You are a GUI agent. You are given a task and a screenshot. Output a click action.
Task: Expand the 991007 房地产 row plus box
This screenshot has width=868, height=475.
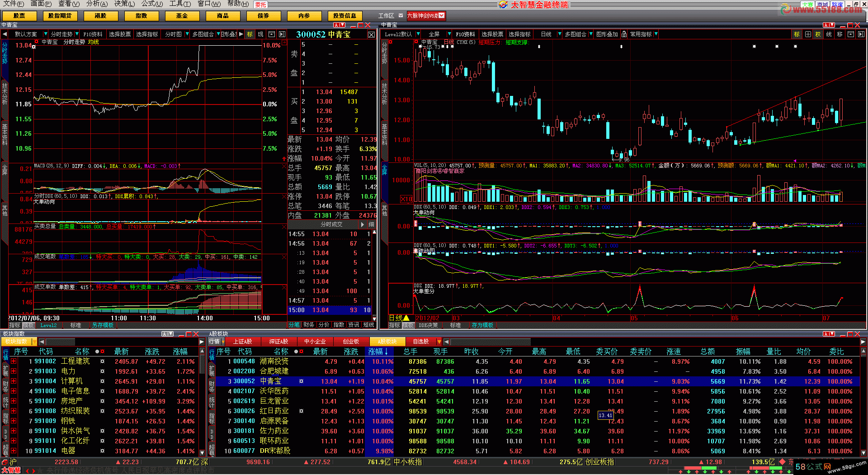(14, 401)
